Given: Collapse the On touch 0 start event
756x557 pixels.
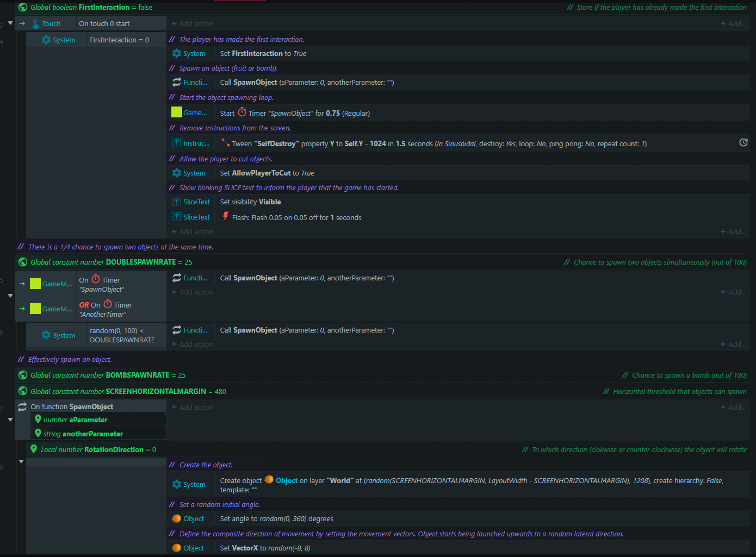Looking at the screenshot, I should (x=10, y=23).
